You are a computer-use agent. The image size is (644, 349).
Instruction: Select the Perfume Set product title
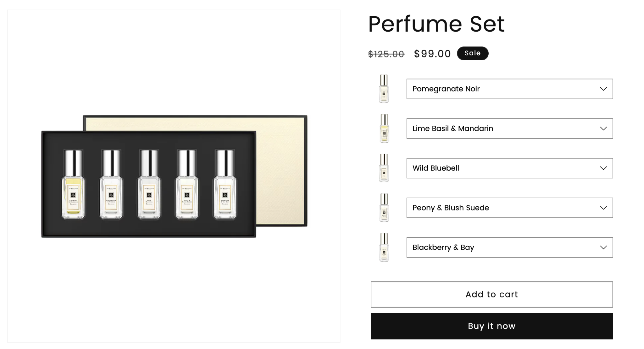click(436, 24)
